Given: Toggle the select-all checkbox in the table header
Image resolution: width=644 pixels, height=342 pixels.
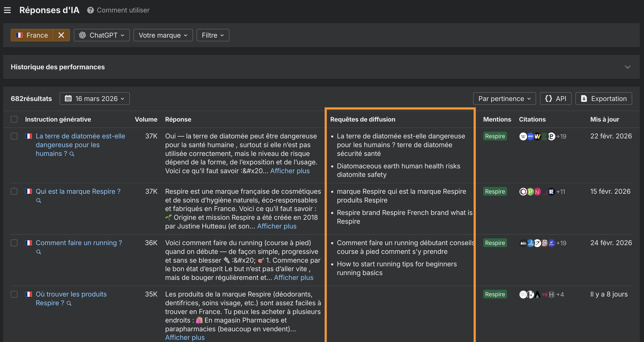Looking at the screenshot, I should (14, 119).
